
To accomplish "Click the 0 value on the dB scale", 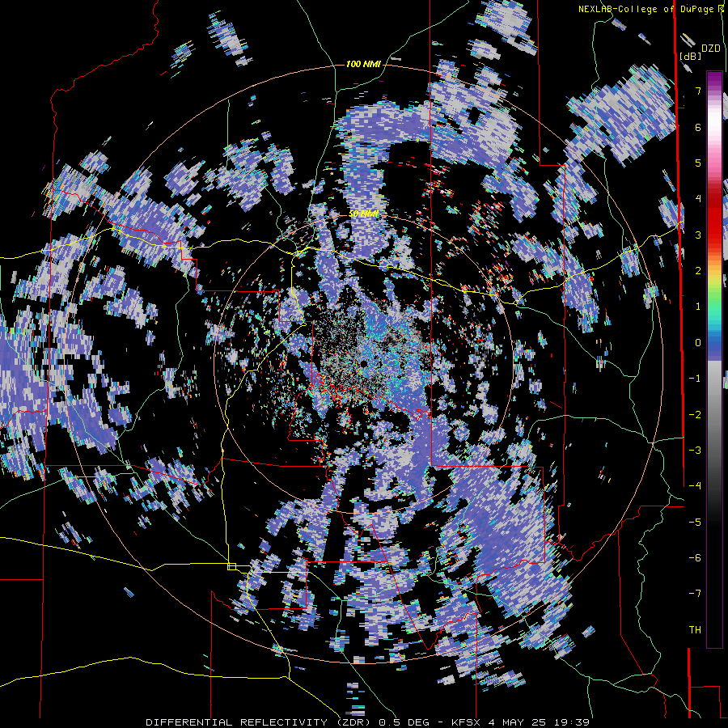I will point(698,343).
